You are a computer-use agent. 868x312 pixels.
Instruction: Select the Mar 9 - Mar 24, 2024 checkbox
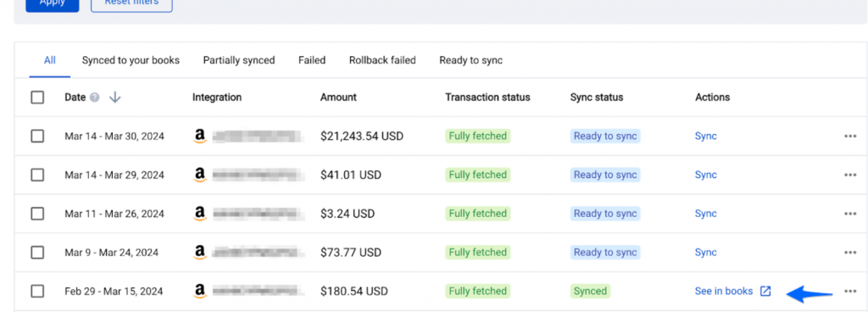pyautogui.click(x=37, y=253)
